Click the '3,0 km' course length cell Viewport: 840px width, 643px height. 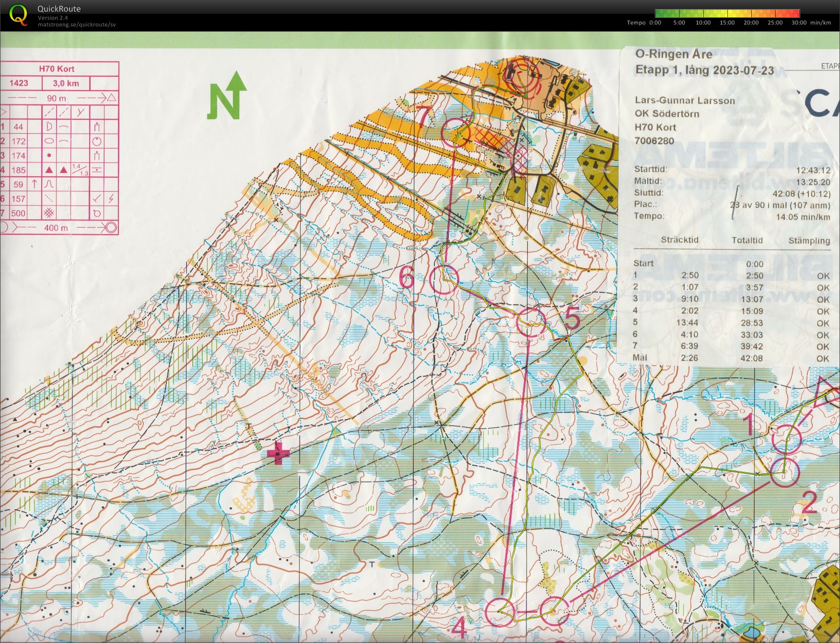coord(66,83)
